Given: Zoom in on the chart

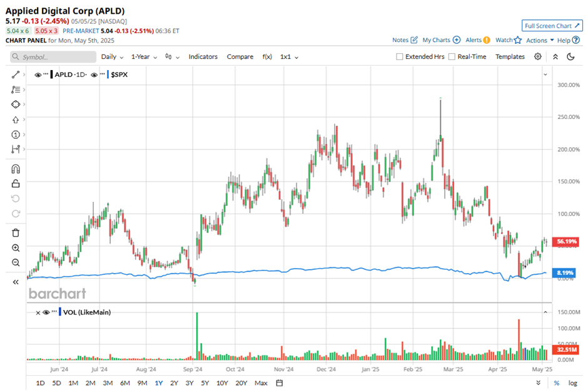Looking at the screenshot, I should [16, 248].
